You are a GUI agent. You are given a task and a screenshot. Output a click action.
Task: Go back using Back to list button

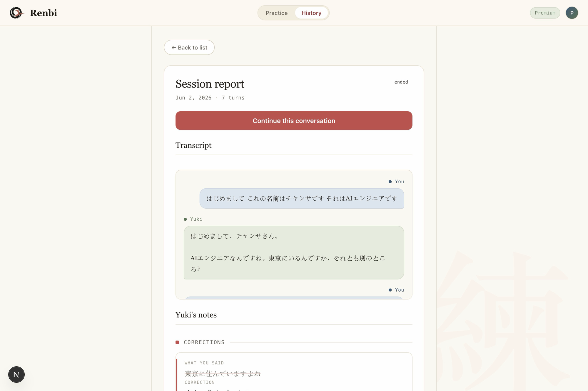(189, 47)
